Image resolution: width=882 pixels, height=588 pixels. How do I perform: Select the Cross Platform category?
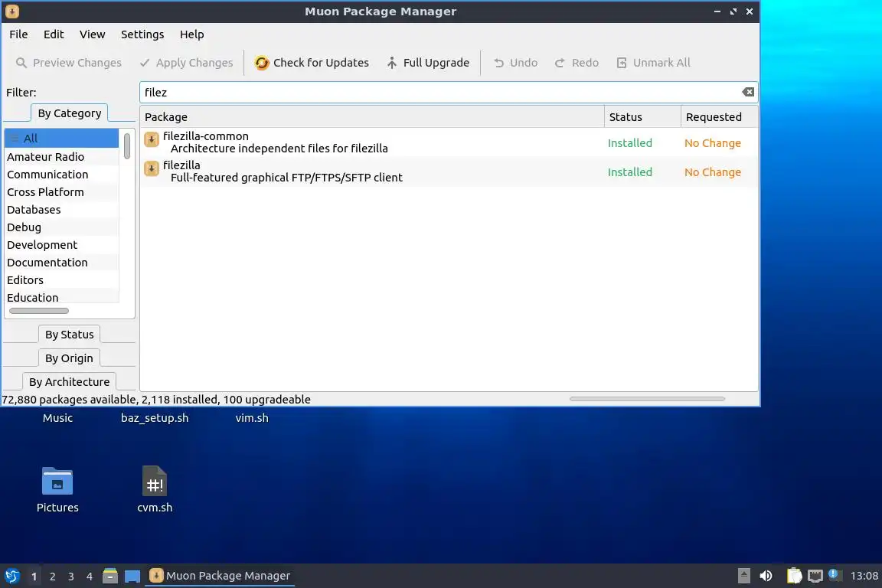[62, 192]
